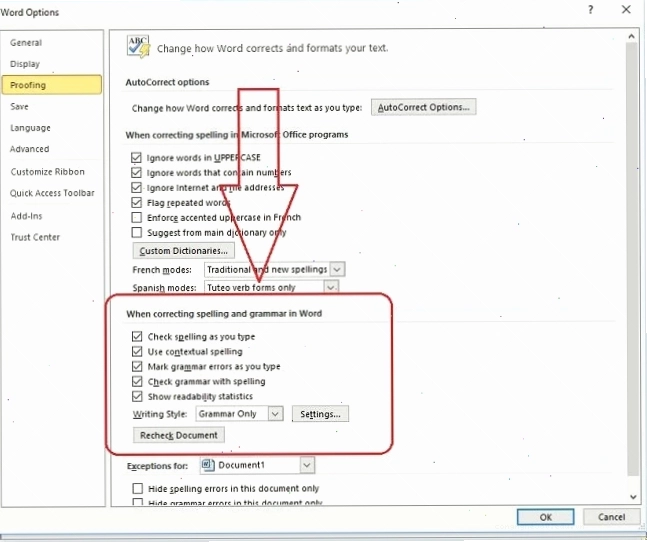647x543 pixels.
Task: Enable Enforce accented uppercase in French
Action: click(136, 217)
